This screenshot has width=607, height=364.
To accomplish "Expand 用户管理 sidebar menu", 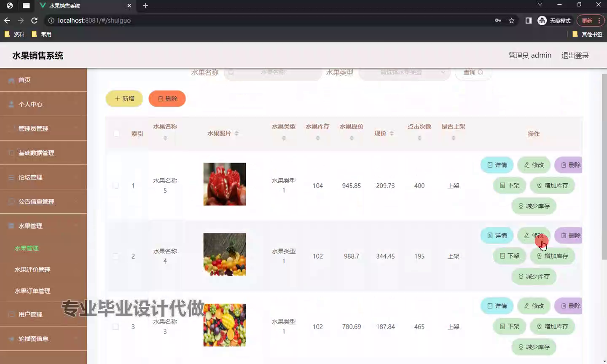I will pyautogui.click(x=43, y=314).
